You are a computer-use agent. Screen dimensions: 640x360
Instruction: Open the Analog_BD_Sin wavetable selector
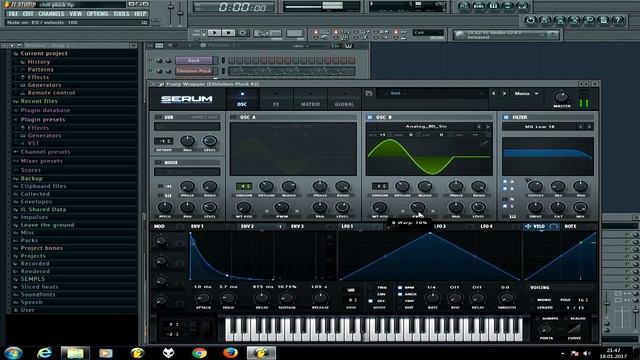[426, 127]
